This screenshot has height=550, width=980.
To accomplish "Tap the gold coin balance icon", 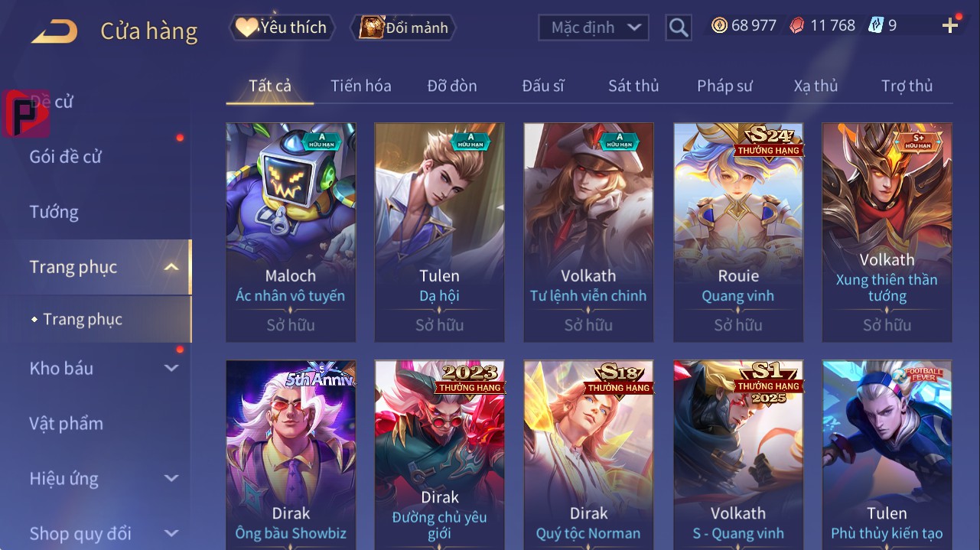I will coord(719,26).
